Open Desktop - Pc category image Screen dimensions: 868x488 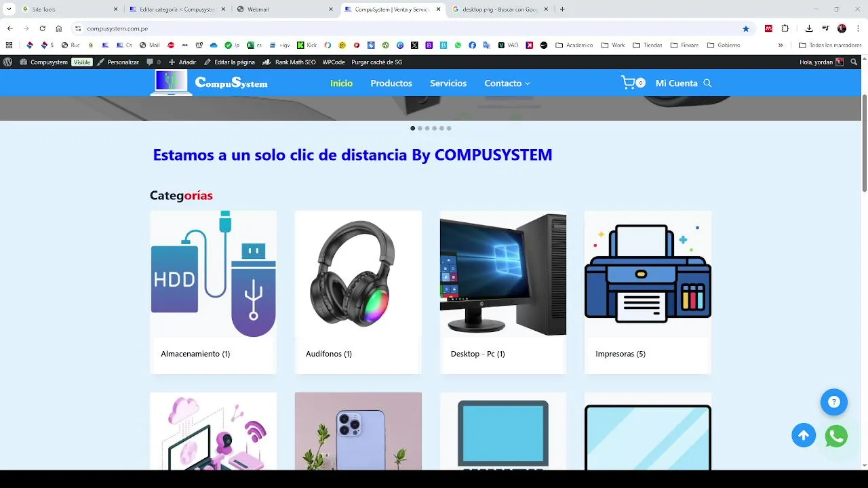point(503,274)
